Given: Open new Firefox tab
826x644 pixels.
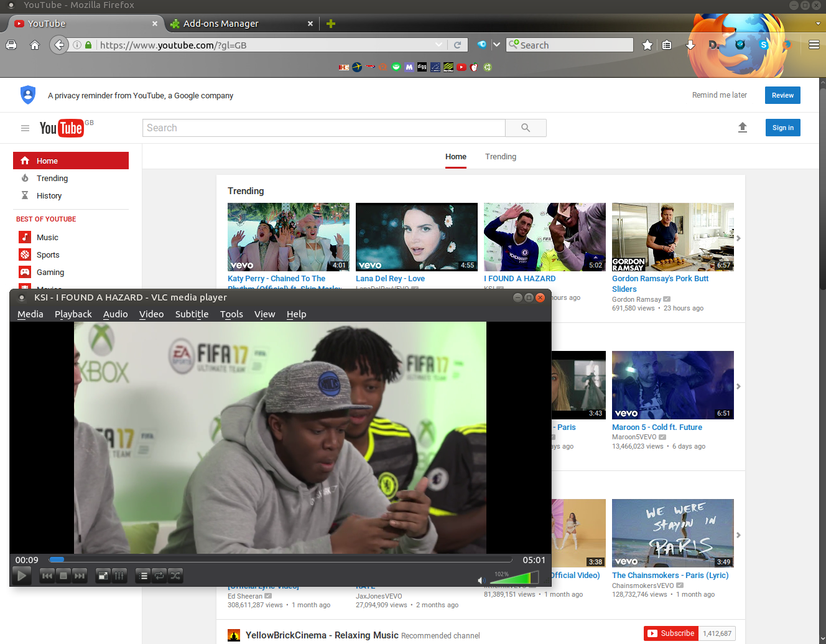Looking at the screenshot, I should tap(331, 24).
